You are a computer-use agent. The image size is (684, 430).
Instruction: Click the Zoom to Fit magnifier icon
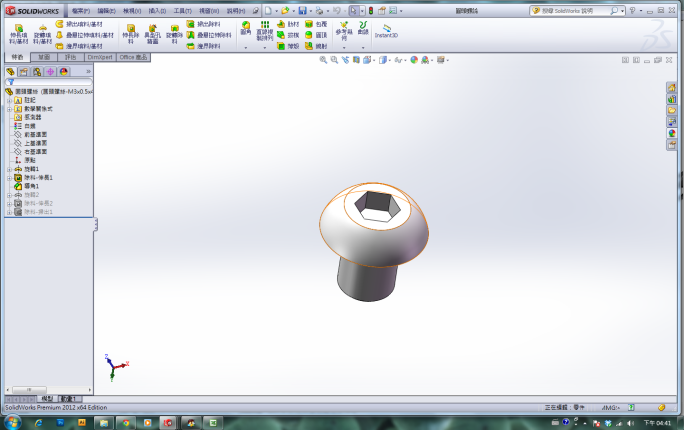coord(323,60)
